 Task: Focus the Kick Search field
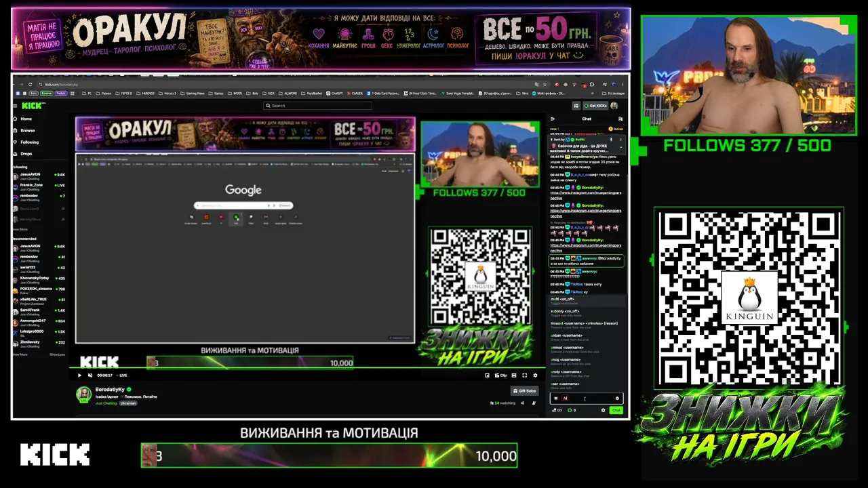click(317, 106)
